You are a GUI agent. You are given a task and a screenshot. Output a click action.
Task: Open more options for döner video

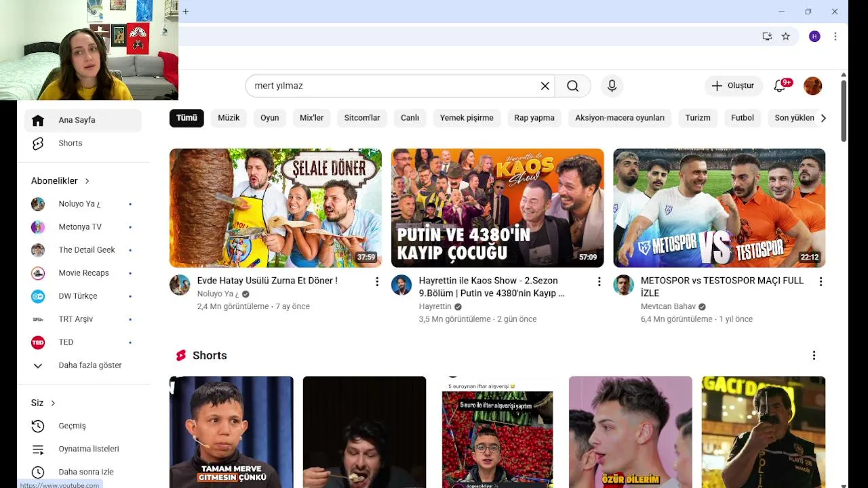click(377, 281)
